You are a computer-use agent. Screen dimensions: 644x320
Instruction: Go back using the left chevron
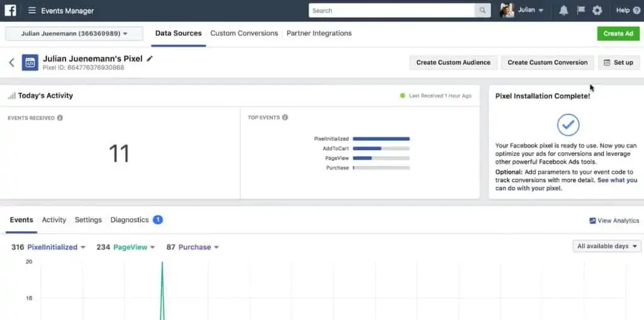11,62
